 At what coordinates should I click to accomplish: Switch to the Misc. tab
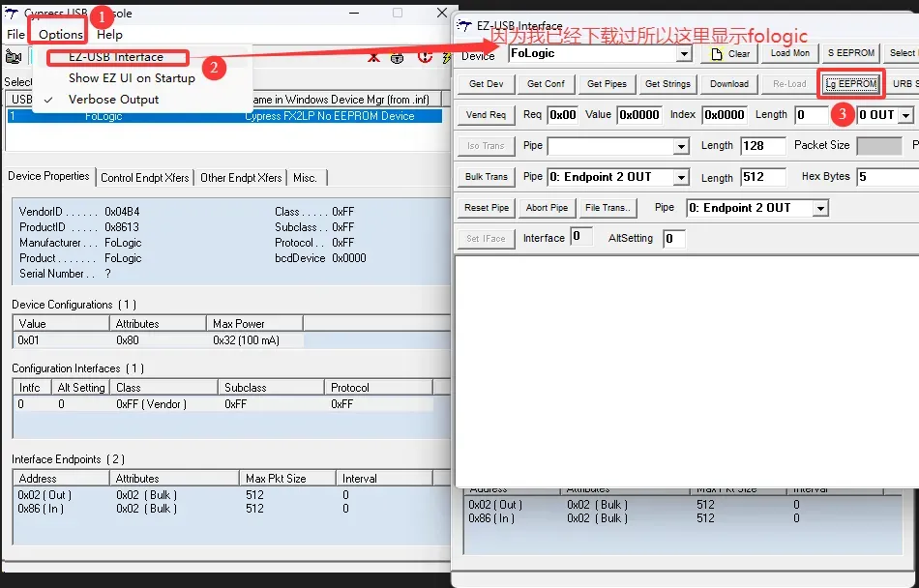pos(305,177)
